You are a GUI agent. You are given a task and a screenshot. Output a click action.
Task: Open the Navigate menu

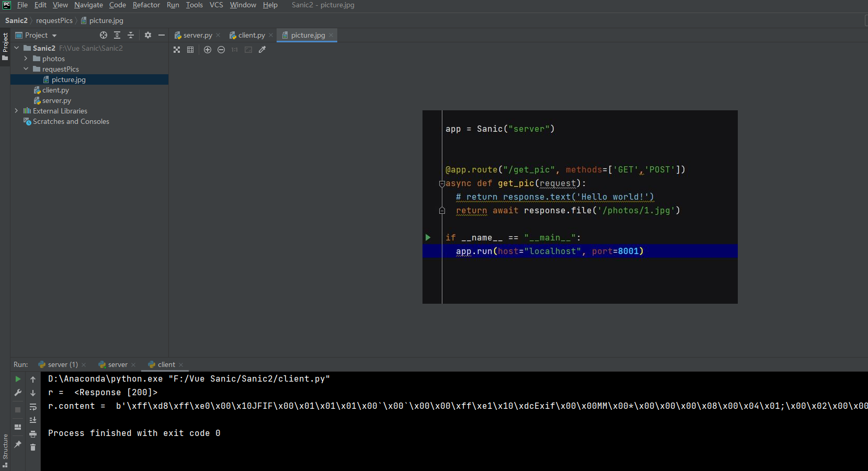coord(88,5)
